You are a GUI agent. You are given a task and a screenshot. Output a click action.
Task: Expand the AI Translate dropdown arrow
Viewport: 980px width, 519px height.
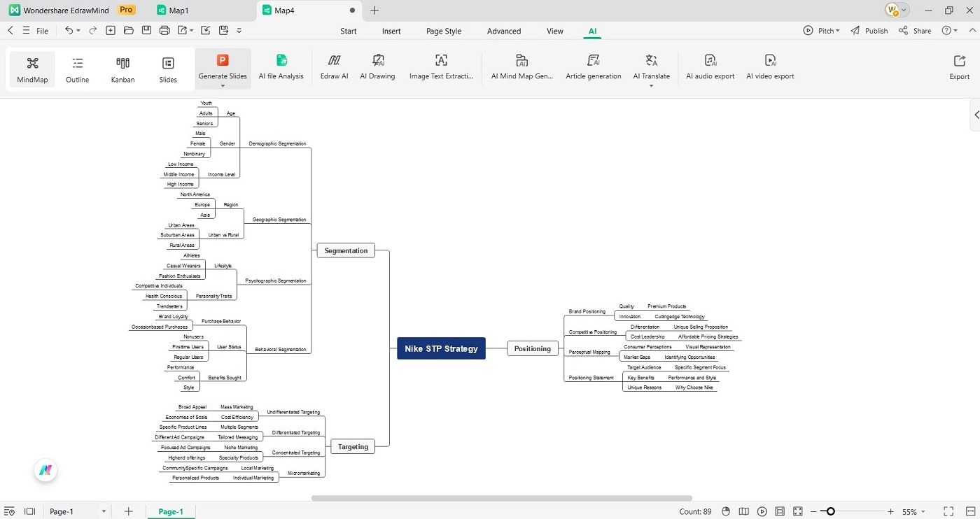[x=652, y=86]
